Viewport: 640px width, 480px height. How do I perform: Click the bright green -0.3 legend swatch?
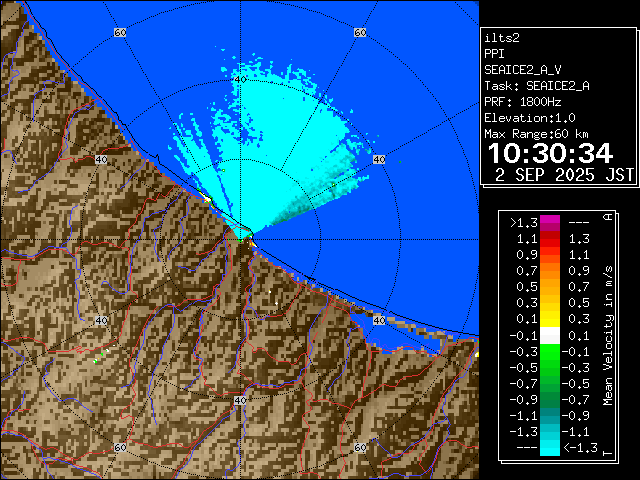tap(549, 352)
